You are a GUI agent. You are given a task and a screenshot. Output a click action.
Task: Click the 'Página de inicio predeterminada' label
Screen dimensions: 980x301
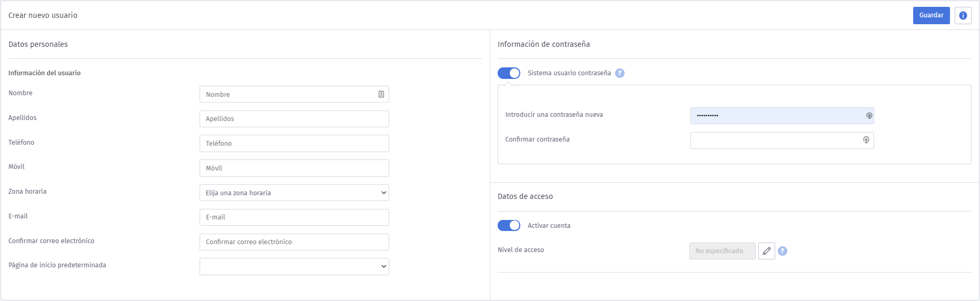57,265
